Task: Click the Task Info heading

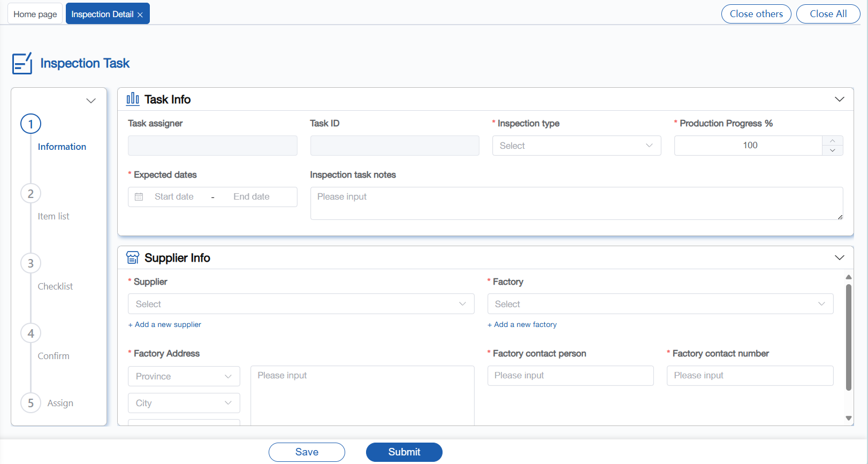Action: [167, 100]
